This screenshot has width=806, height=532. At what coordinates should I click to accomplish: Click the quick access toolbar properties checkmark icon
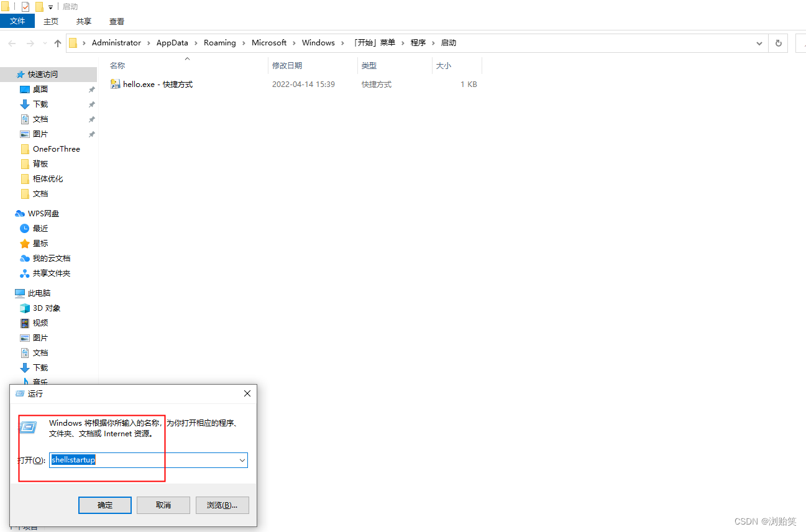coord(25,7)
